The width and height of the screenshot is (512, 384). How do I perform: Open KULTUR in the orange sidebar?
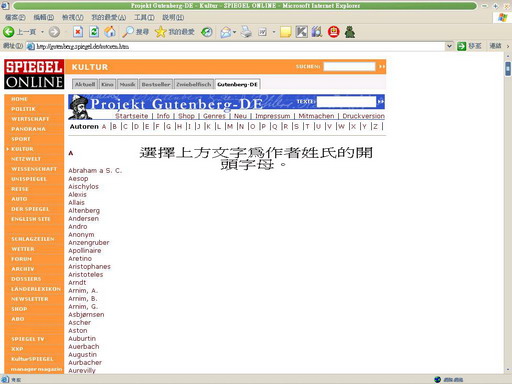click(x=22, y=149)
